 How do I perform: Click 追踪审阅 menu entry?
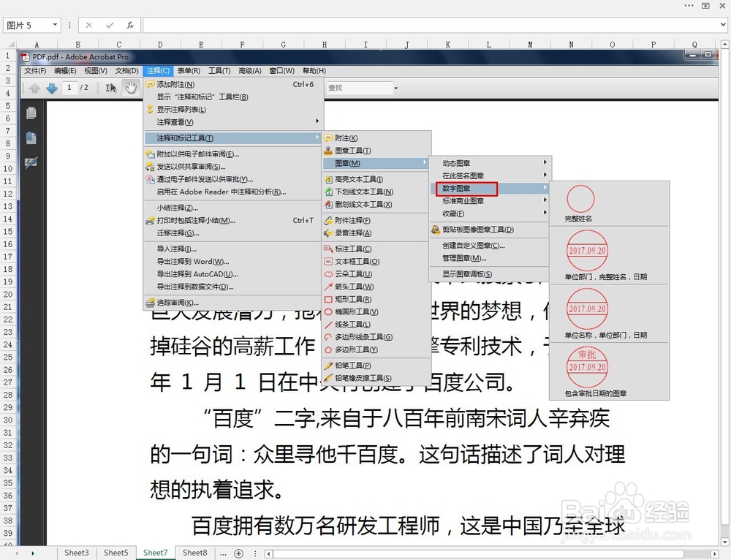pyautogui.click(x=233, y=302)
